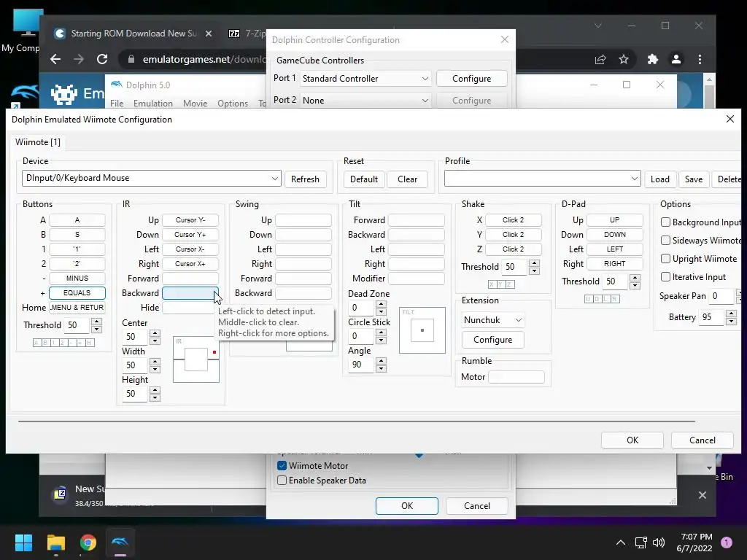
Task: Open Dolphin Emulation menu
Action: tap(153, 104)
